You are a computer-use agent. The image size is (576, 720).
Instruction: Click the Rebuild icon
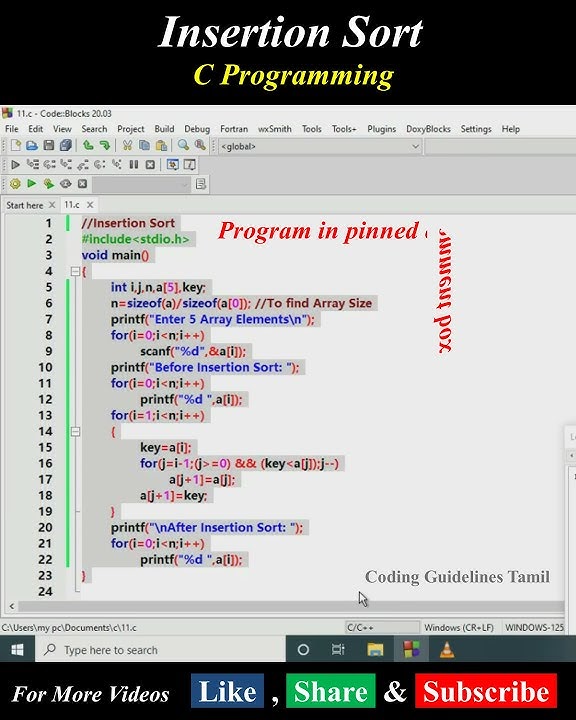click(x=66, y=184)
